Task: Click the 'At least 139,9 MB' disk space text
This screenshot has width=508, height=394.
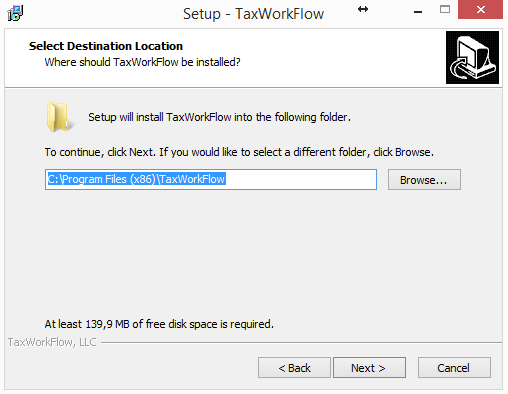Action: (x=159, y=324)
